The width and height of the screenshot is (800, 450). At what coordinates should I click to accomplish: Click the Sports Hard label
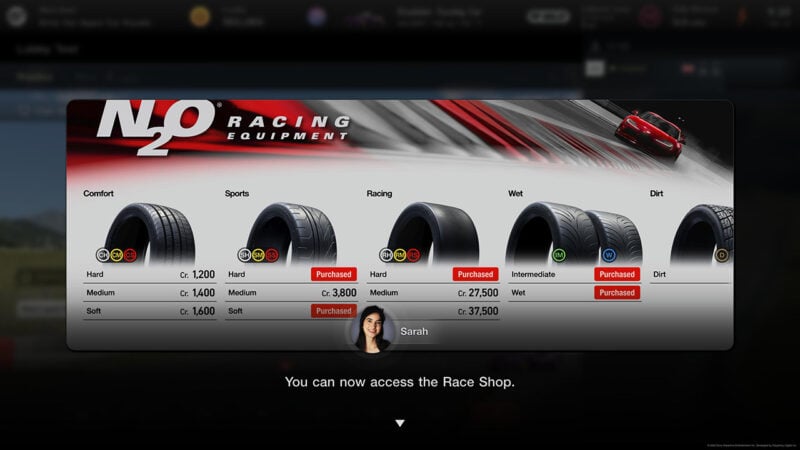(x=237, y=274)
